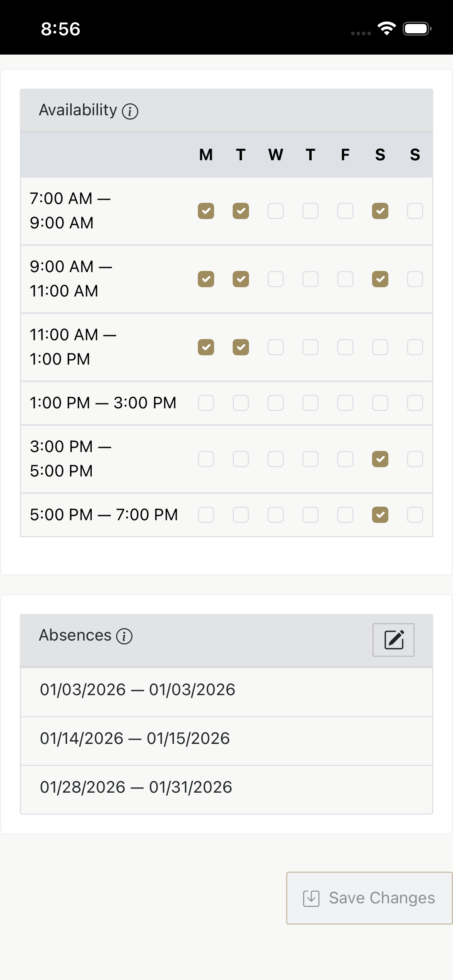Uncheck Tuesday 9:00 AM – 11:00 AM availability
This screenshot has height=980, width=453.
241,279
